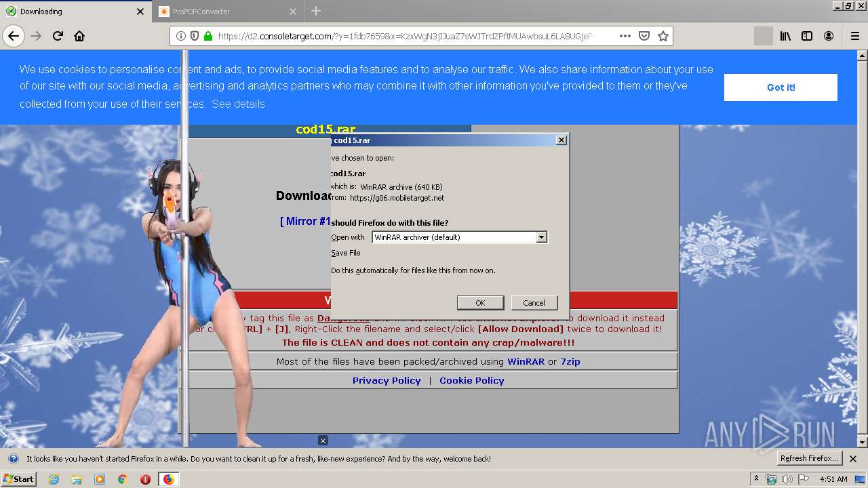The image size is (868, 488).
Task: Click the page scrollbar down arrow
Action: [x=863, y=443]
